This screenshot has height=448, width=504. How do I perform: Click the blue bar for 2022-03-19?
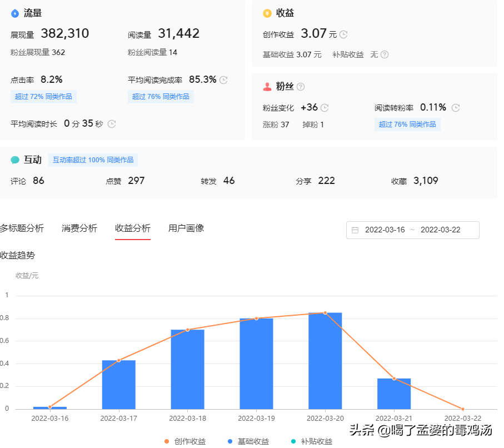pyautogui.click(x=256, y=364)
